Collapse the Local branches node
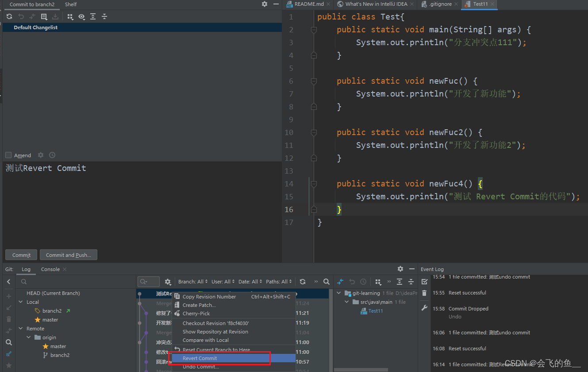588x372 pixels. [x=21, y=302]
